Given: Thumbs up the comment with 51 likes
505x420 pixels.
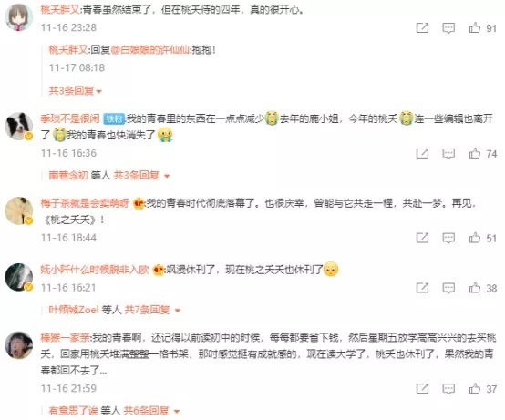Looking at the screenshot, I should pyautogui.click(x=474, y=238).
